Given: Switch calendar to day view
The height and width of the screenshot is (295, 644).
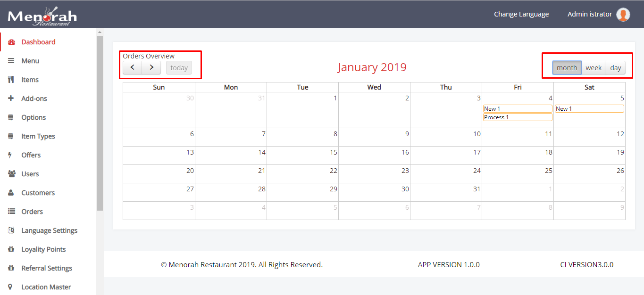Looking at the screenshot, I should pyautogui.click(x=615, y=68).
